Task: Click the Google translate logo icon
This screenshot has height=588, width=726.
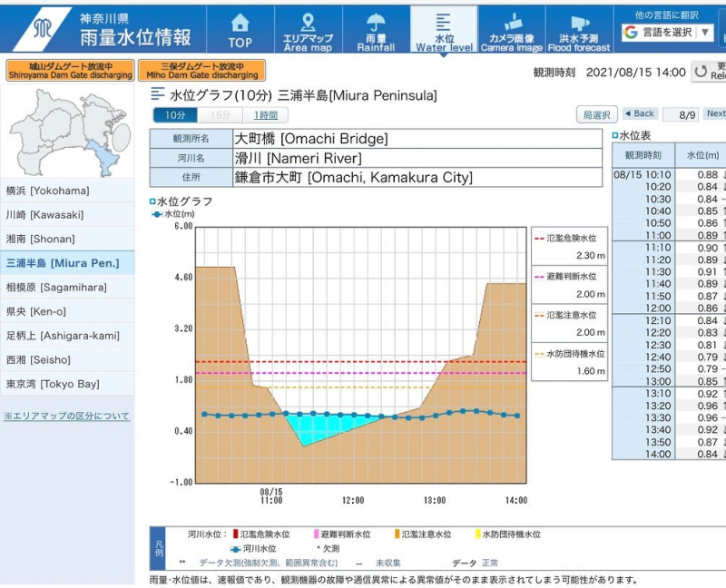Action: 631,32
